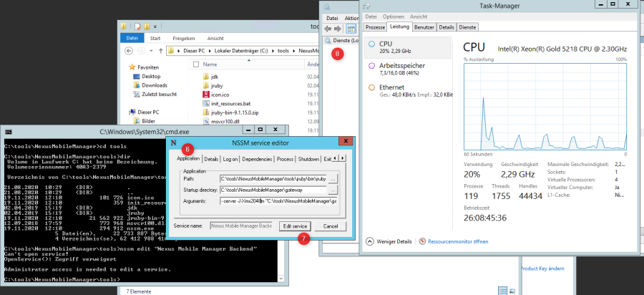Click NSSM service editor title icon
The height and width of the screenshot is (295, 644).
coord(174,142)
